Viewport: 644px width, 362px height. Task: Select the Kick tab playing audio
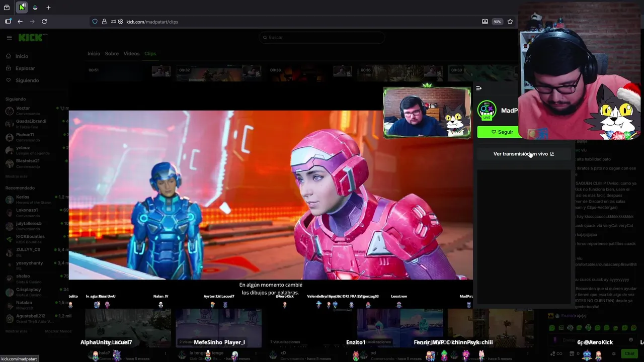click(22, 8)
